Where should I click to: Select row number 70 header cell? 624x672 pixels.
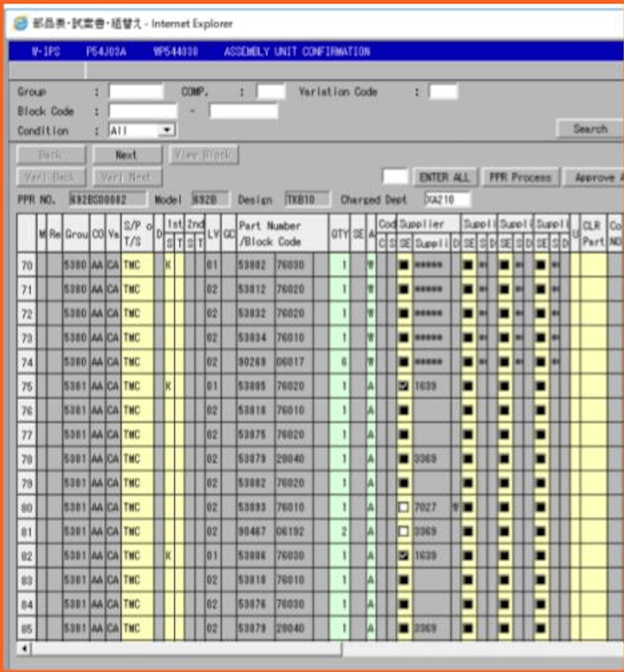(27, 266)
